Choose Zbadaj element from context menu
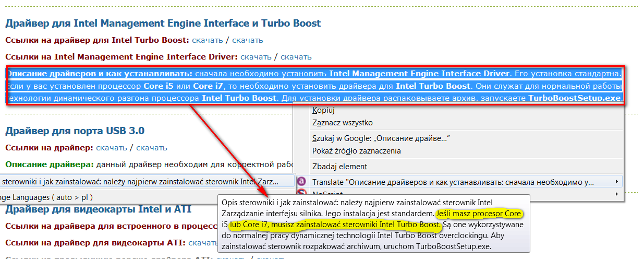The image size is (644, 259). point(339,167)
